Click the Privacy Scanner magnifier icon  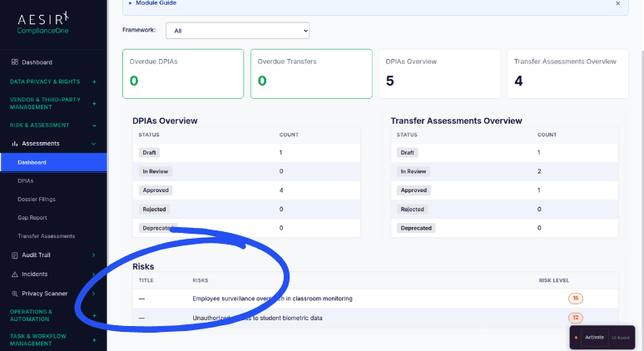tap(15, 294)
